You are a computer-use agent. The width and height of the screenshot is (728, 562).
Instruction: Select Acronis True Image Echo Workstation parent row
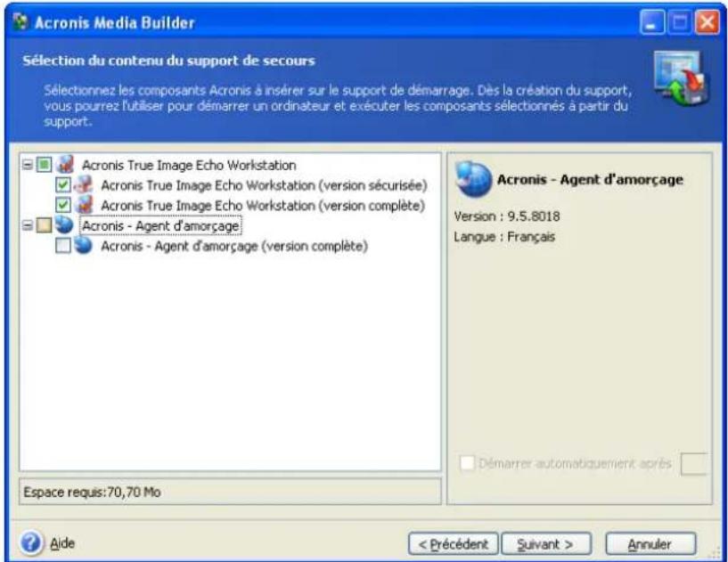(x=189, y=165)
